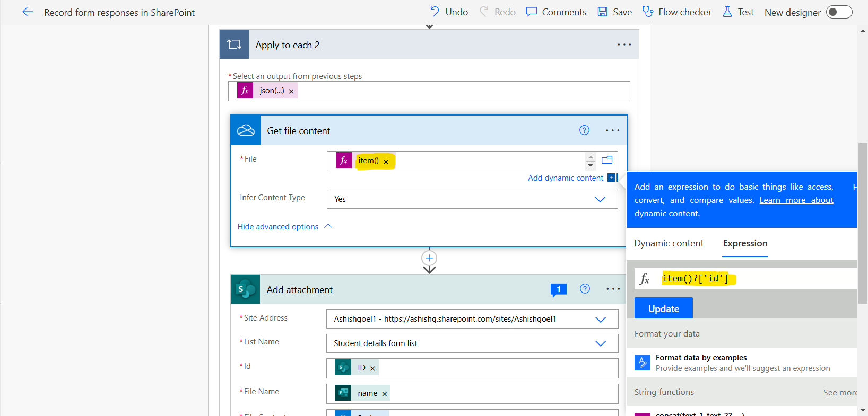
Task: Open Apply to each 2 ellipsis menu
Action: click(x=624, y=45)
